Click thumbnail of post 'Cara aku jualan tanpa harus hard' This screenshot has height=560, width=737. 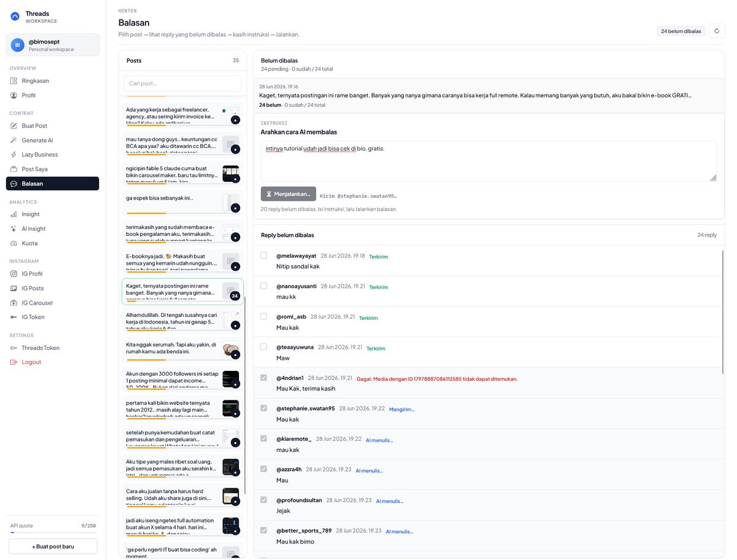[x=231, y=496]
